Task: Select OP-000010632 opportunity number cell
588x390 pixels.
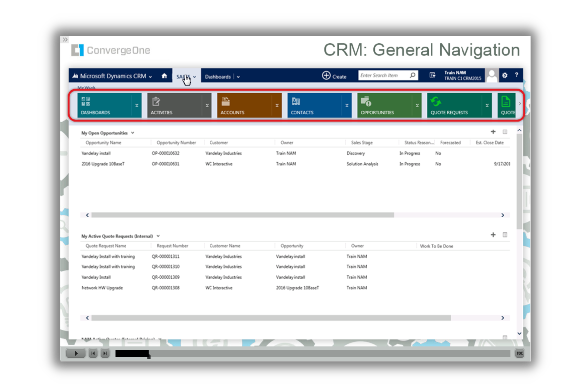Action: [166, 153]
